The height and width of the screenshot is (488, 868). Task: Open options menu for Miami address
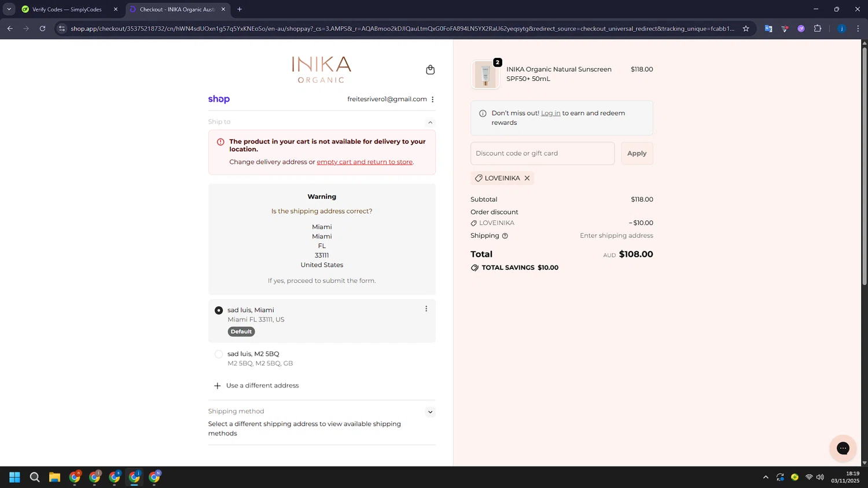coord(426,309)
